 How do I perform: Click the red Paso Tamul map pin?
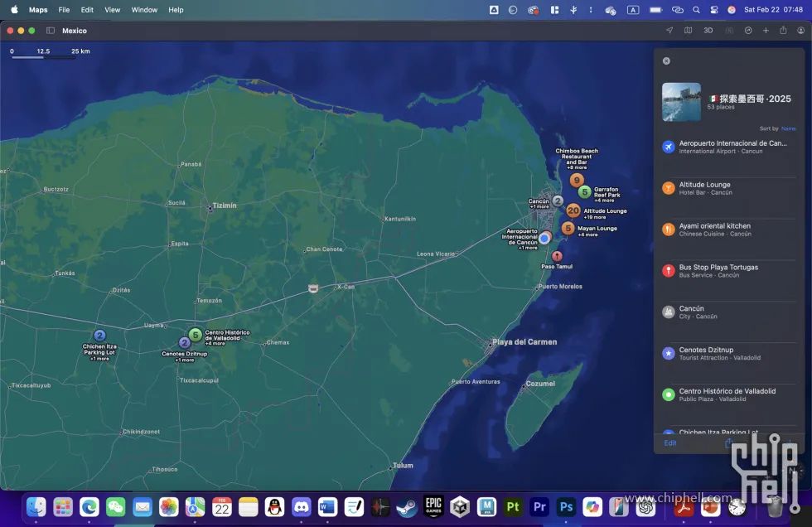(557, 256)
